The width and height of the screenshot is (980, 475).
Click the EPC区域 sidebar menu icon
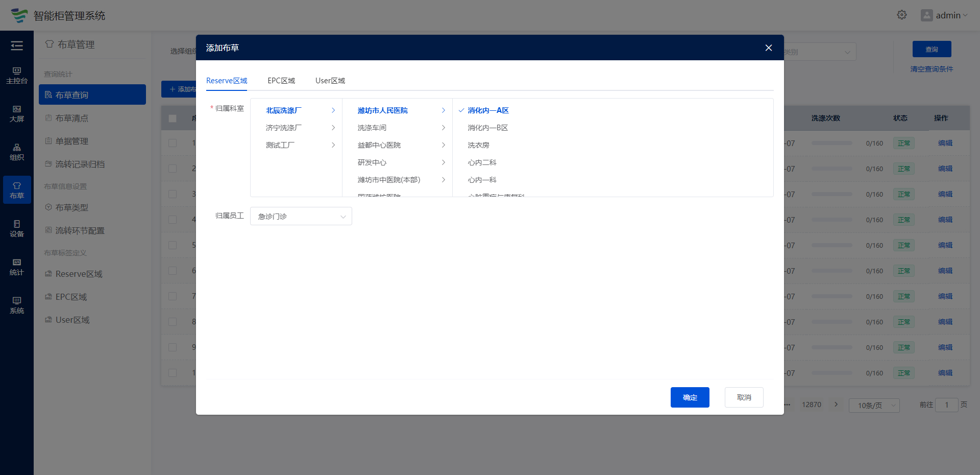[x=48, y=296]
